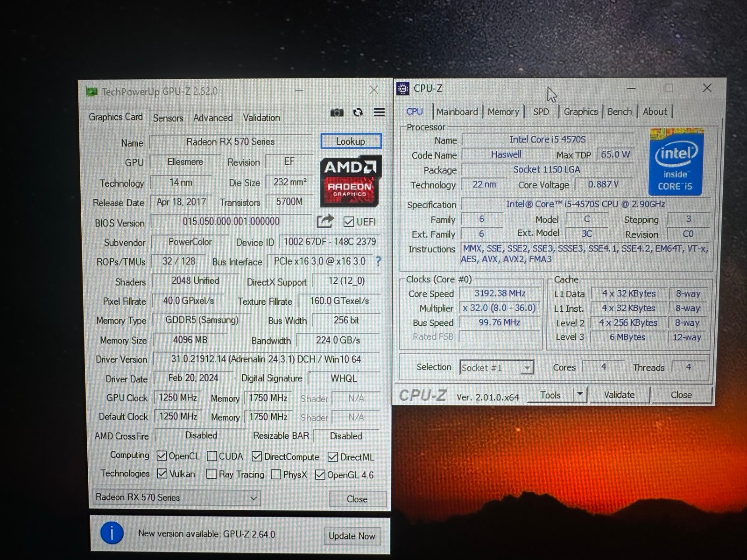Toggle the DirectCompute checkbox
This screenshot has height=560, width=747.
[x=257, y=456]
